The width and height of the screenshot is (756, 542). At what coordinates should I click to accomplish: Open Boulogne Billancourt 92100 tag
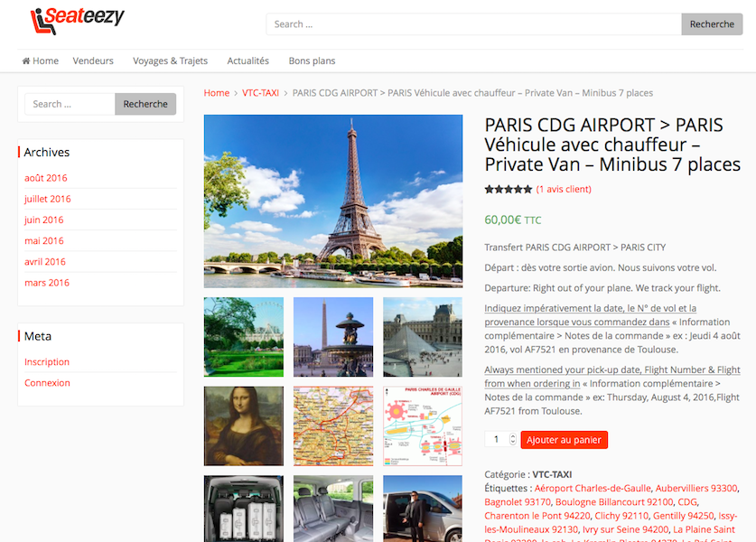pos(614,502)
